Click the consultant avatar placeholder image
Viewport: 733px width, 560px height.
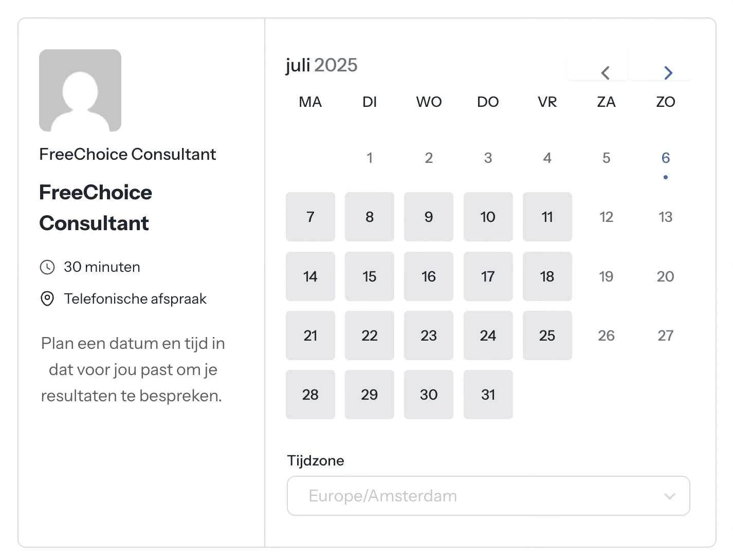click(x=80, y=90)
